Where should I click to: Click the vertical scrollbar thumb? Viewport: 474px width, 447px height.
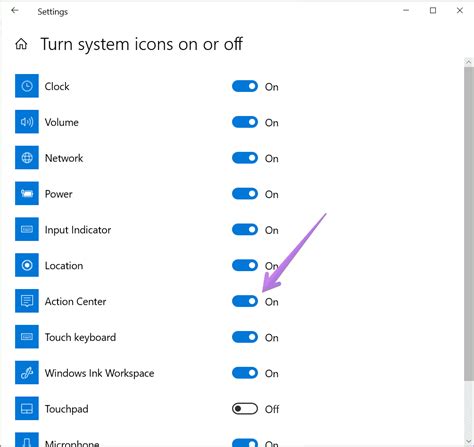click(x=469, y=223)
